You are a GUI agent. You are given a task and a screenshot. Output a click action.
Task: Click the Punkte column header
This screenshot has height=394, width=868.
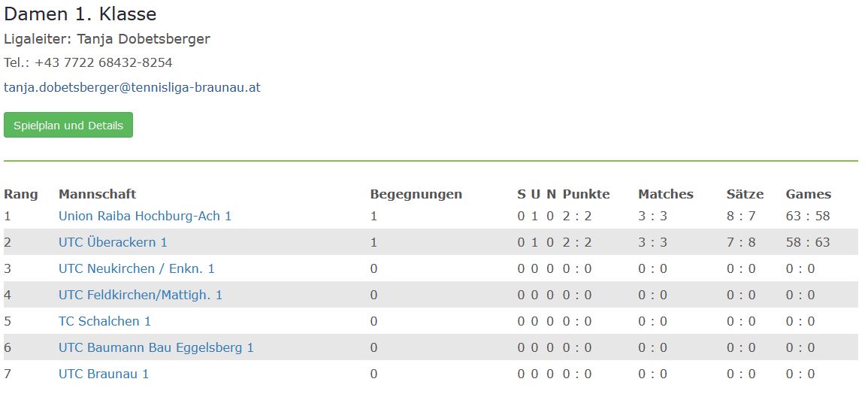pyautogui.click(x=586, y=194)
